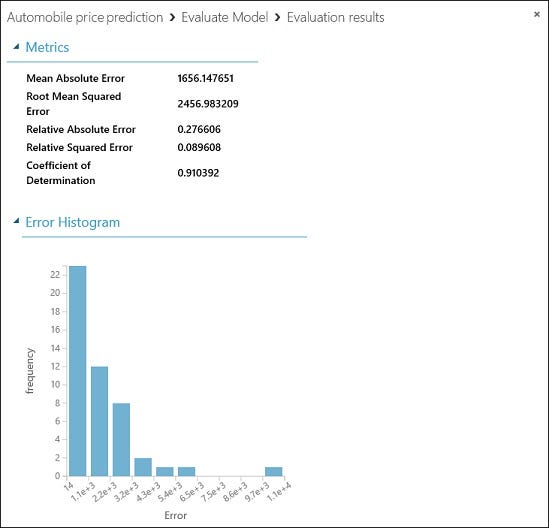Click the Coefficient of Determination value 0.910392
This screenshot has height=528, width=549.
(198, 173)
